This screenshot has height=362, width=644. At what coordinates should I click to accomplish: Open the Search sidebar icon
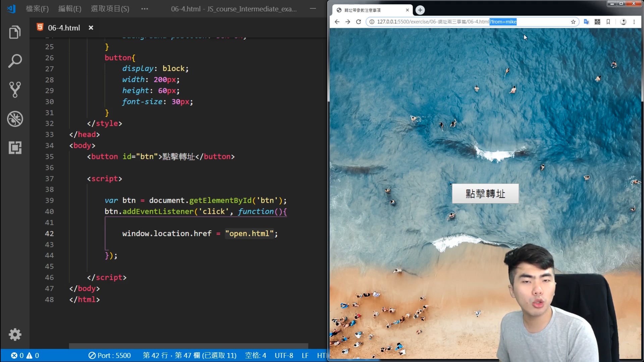coord(15,61)
